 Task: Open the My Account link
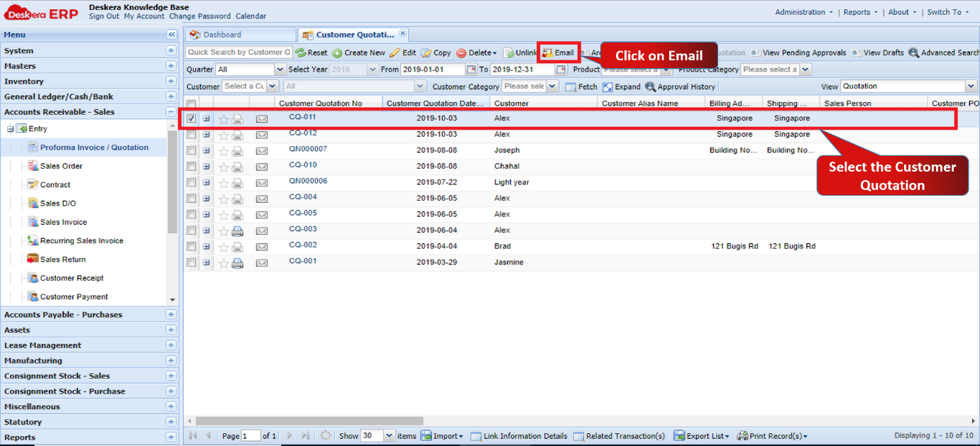click(144, 16)
